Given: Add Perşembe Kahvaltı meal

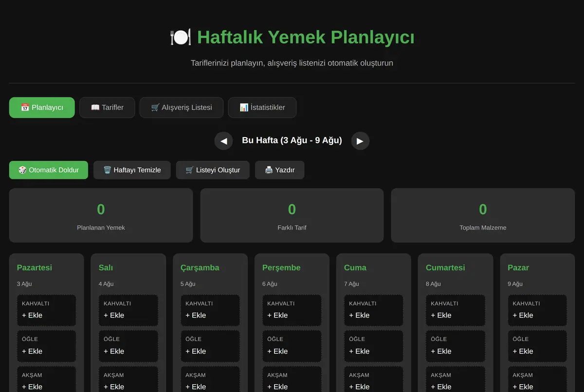Looking at the screenshot, I should pos(292,310).
